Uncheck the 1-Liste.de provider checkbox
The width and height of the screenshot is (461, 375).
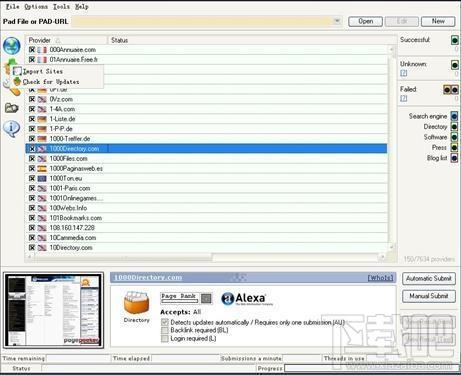(x=32, y=119)
